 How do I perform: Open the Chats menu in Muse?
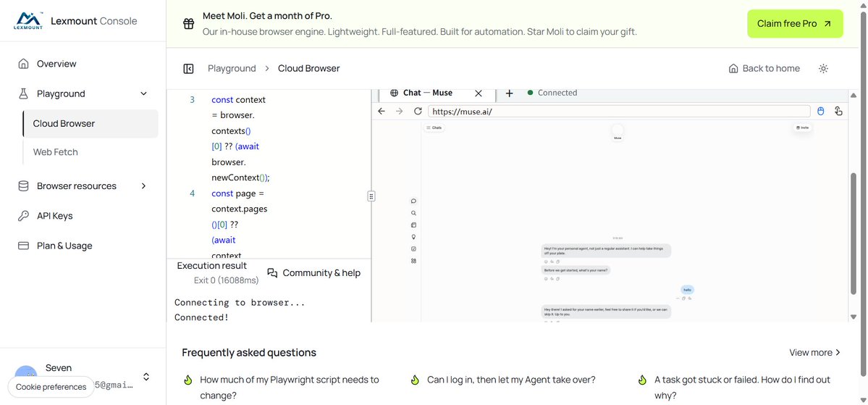434,128
